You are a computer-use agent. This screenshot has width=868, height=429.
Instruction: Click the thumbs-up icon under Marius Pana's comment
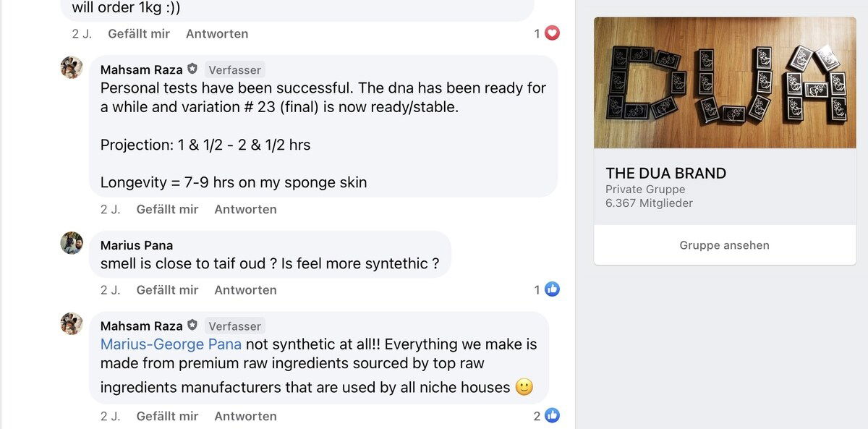[552, 289]
